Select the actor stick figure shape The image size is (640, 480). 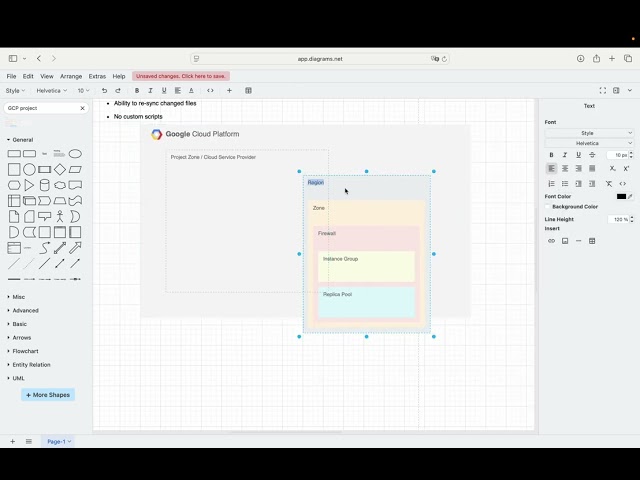(60, 216)
